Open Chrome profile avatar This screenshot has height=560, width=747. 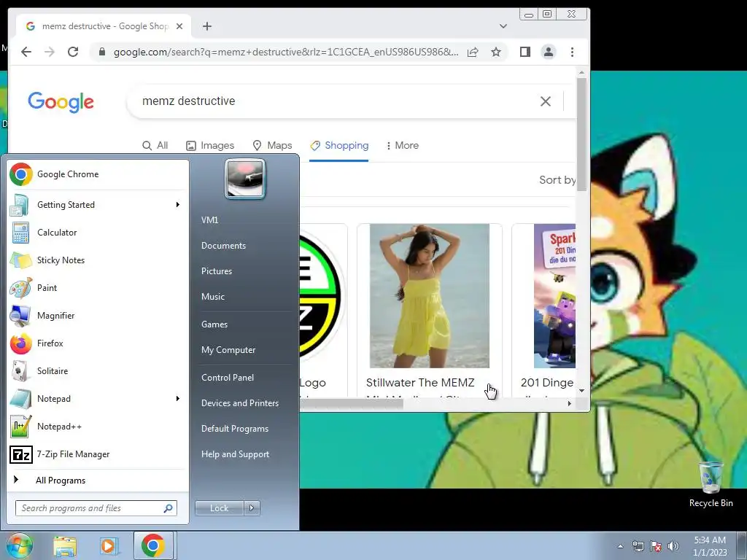(549, 52)
